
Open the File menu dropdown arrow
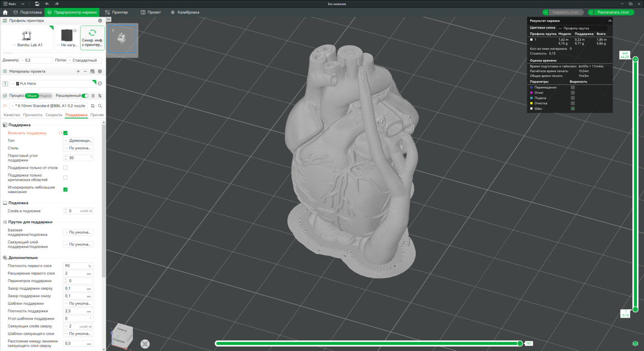[23, 4]
